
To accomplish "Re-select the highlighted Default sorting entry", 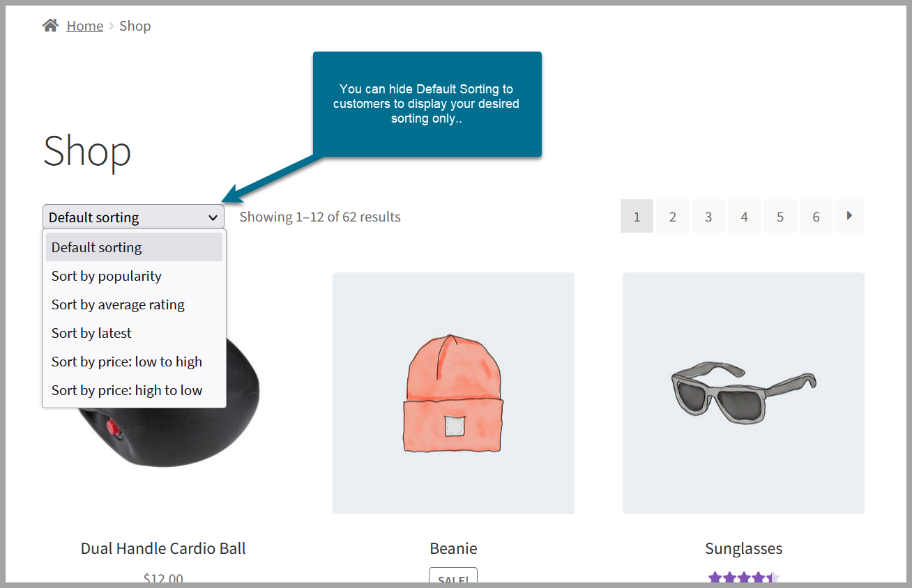I will [96, 247].
